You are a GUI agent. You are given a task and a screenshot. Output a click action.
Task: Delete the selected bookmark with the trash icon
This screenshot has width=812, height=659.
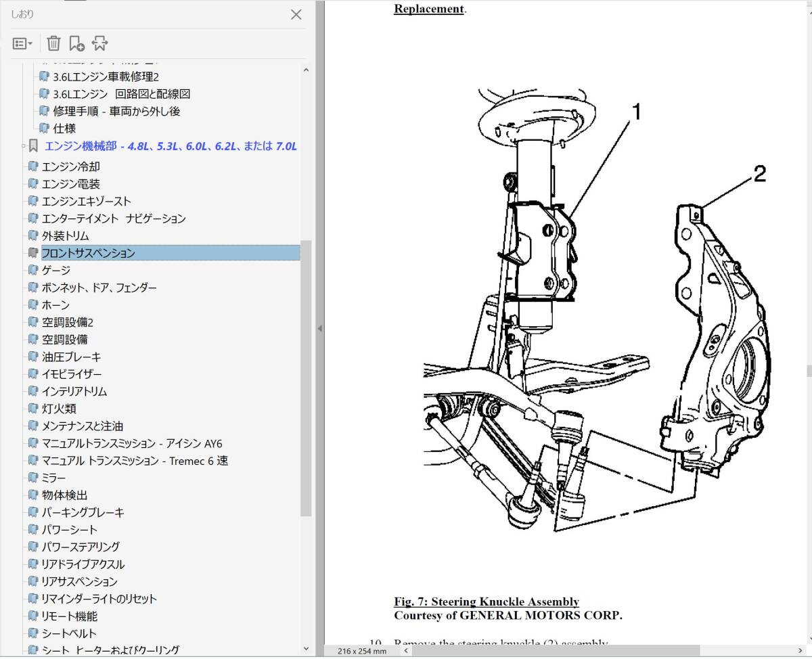(x=53, y=43)
